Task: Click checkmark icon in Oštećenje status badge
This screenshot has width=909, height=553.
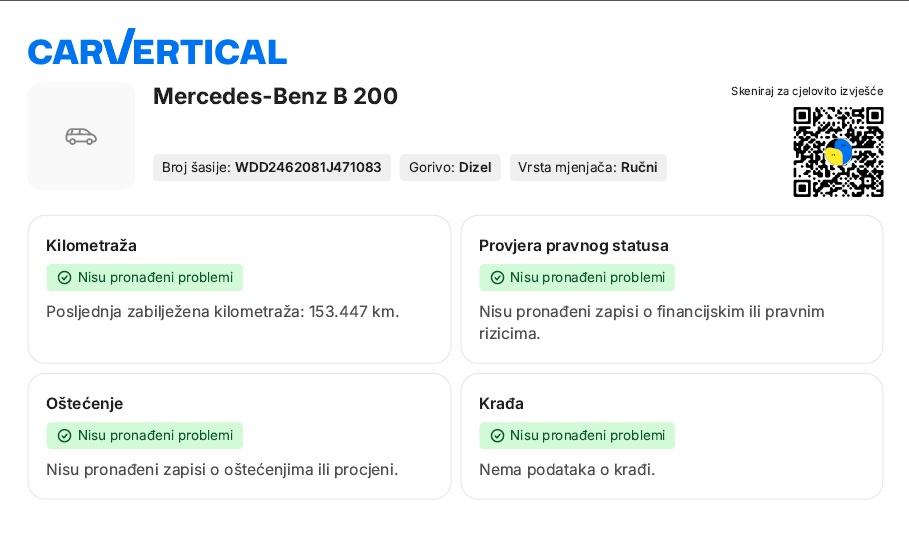Action: 65,436
